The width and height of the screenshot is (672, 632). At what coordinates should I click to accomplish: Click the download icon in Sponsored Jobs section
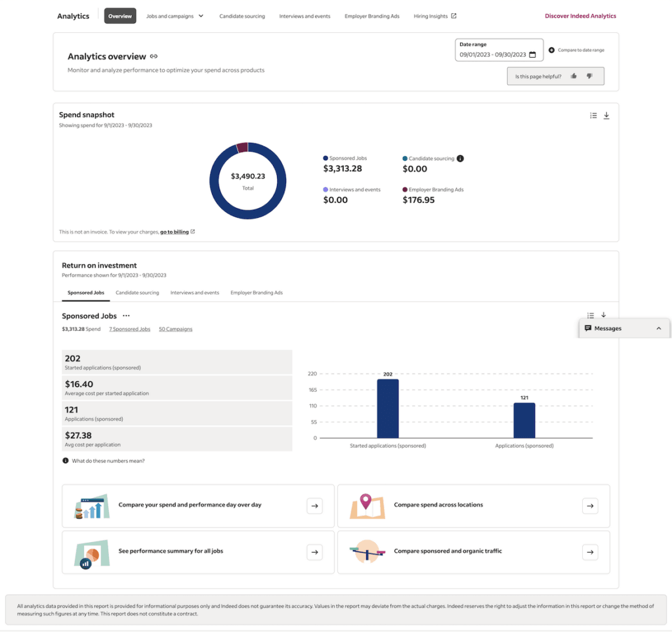(604, 315)
